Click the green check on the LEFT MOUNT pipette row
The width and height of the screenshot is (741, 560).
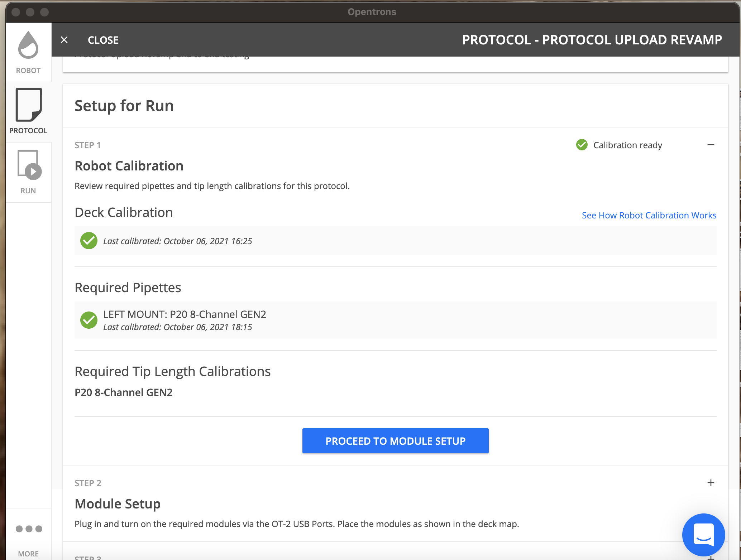point(89,320)
